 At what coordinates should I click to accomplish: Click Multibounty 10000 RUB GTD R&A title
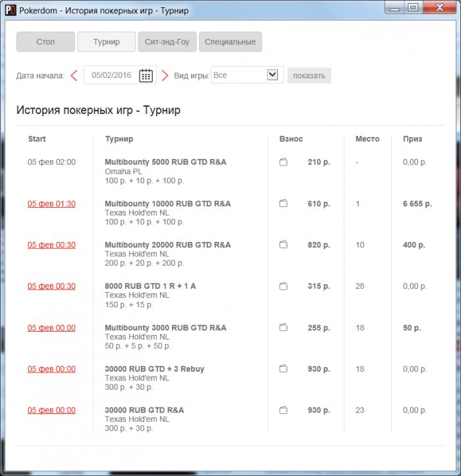[168, 204]
